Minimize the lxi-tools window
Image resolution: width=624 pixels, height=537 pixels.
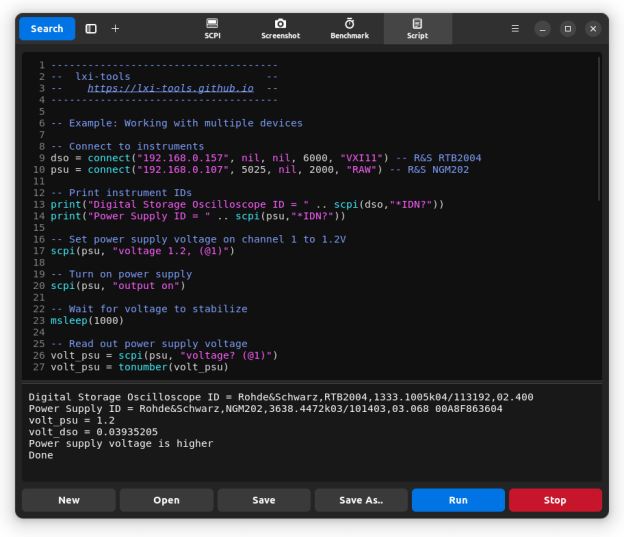(x=542, y=29)
